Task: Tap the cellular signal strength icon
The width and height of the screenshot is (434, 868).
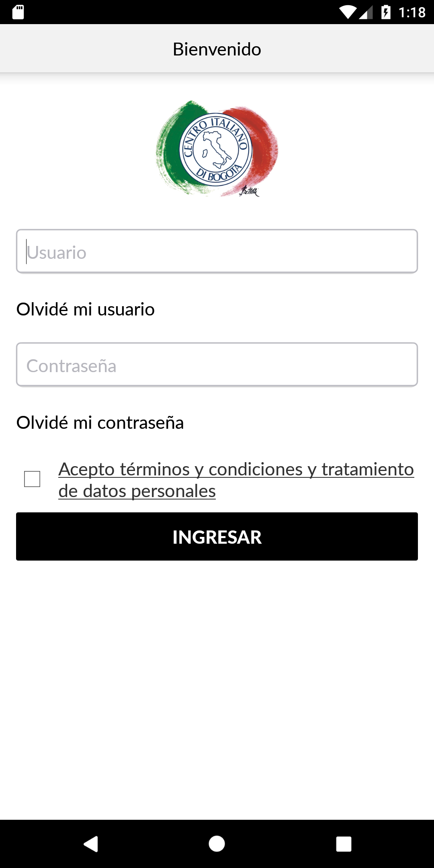Action: coord(366,13)
